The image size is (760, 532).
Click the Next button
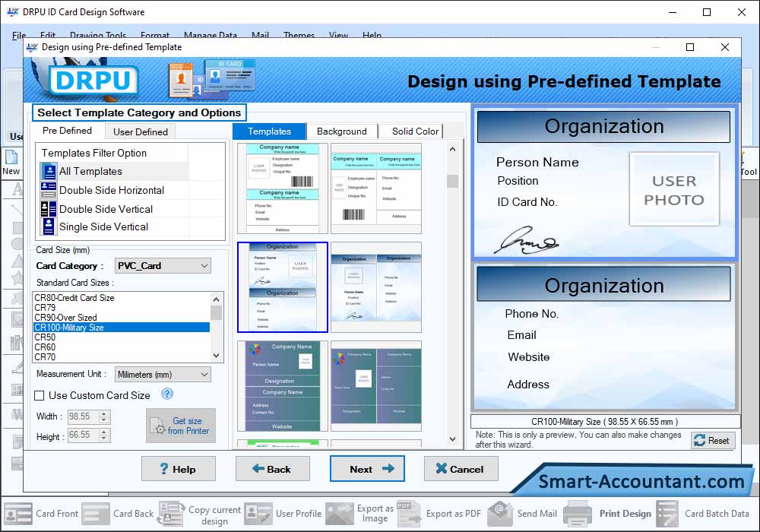pyautogui.click(x=367, y=468)
